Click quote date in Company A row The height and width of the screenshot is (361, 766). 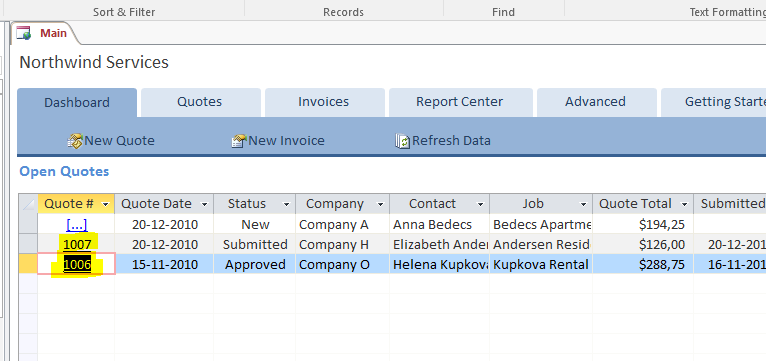click(x=165, y=224)
